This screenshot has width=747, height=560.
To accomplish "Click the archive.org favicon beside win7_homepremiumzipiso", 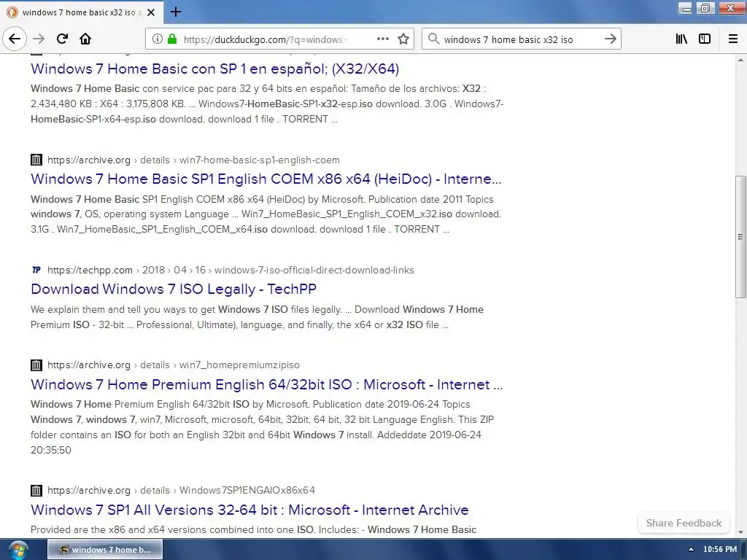I will tap(36, 365).
